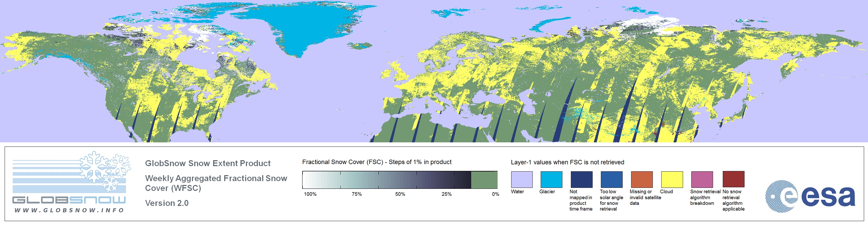
Task: Click the 'Missing or invalid satellite data' swatch
Action: (642, 179)
